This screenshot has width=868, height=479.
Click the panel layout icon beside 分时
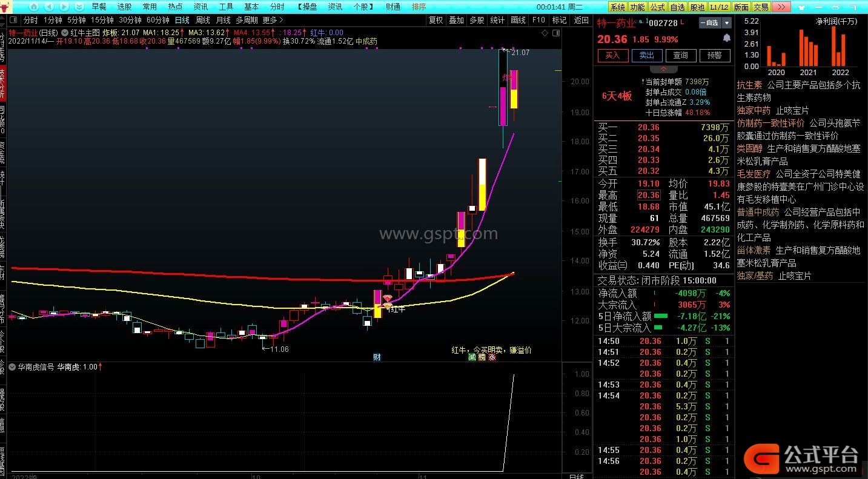tap(13, 20)
